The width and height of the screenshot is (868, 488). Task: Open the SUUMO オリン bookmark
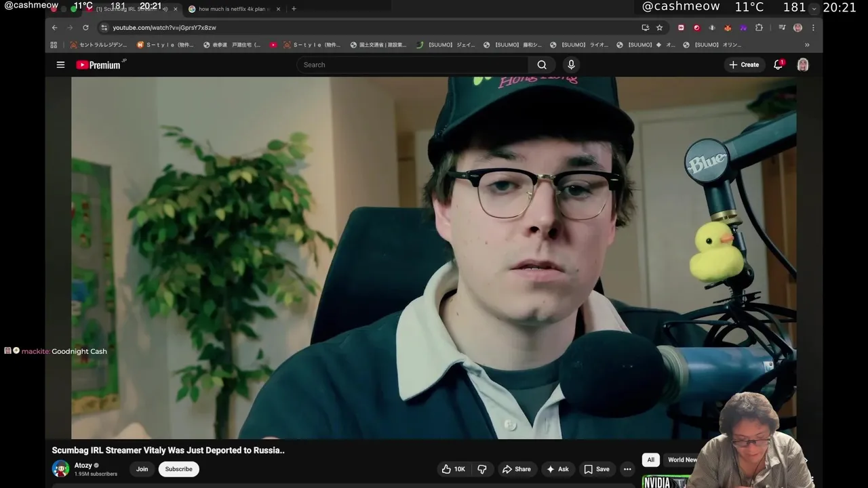pyautogui.click(x=712, y=45)
